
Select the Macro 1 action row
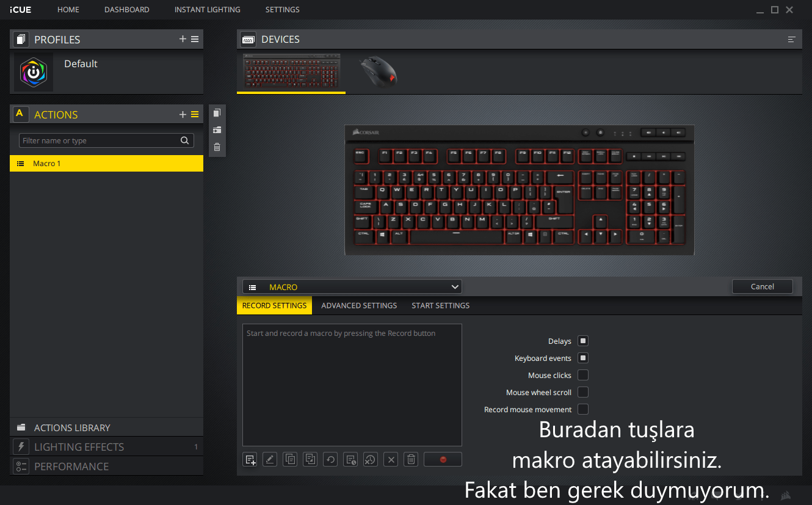pyautogui.click(x=106, y=164)
